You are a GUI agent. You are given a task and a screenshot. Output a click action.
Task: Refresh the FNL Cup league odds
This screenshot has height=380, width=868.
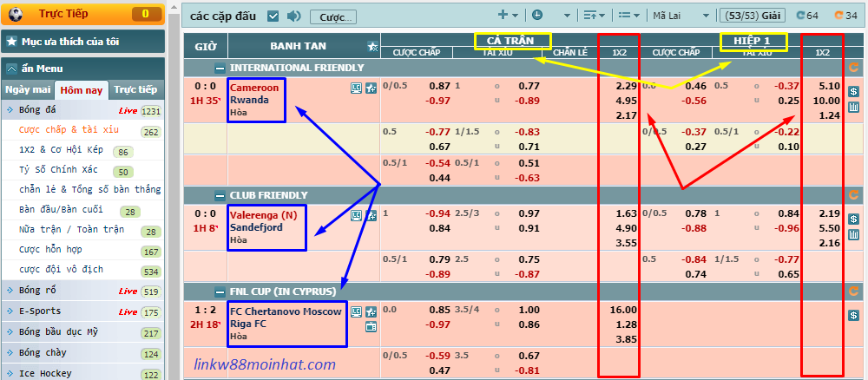pos(853,291)
